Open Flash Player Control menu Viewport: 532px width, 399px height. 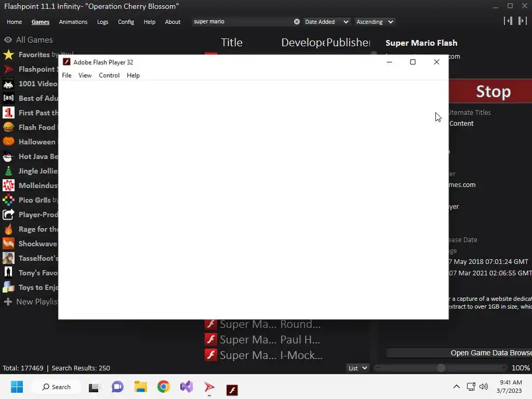click(x=109, y=75)
